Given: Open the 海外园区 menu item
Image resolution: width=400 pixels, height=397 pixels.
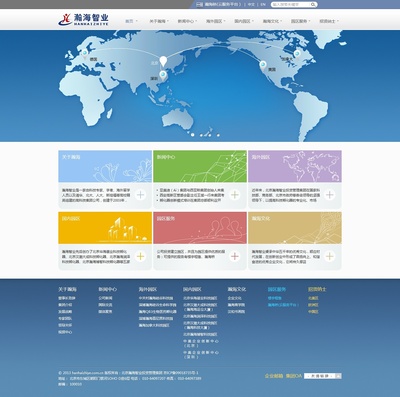Looking at the screenshot, I should coord(215,21).
